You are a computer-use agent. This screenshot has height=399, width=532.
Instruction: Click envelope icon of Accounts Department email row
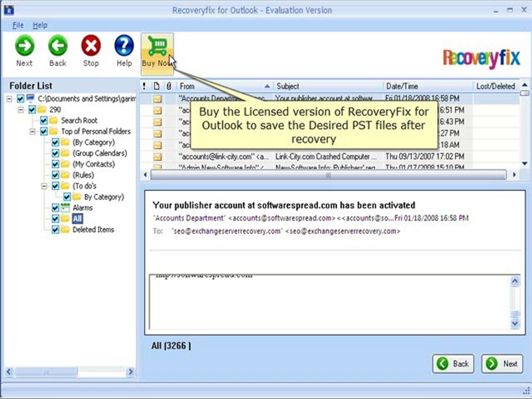(157, 99)
